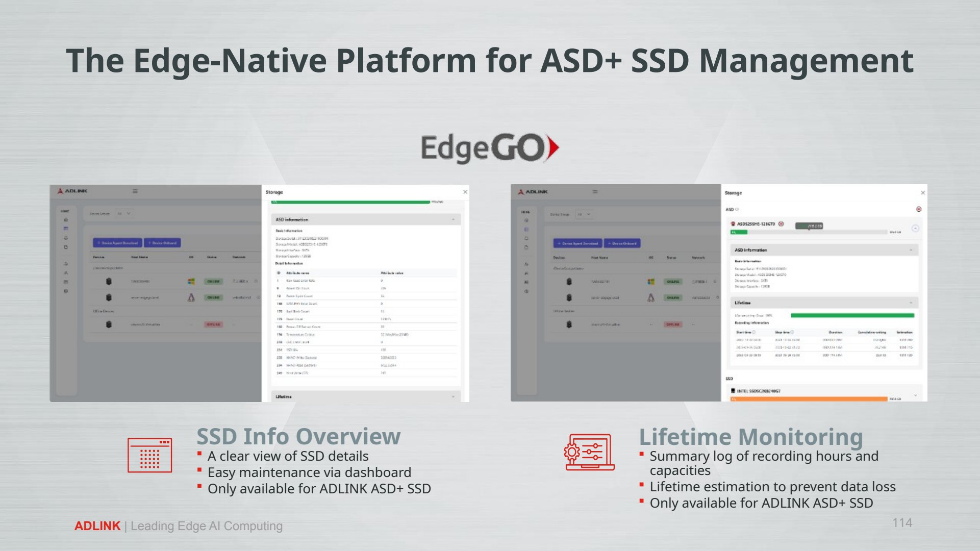Expand the INTEL SSD entry chevron
The image size is (980, 551).
pyautogui.click(x=916, y=395)
